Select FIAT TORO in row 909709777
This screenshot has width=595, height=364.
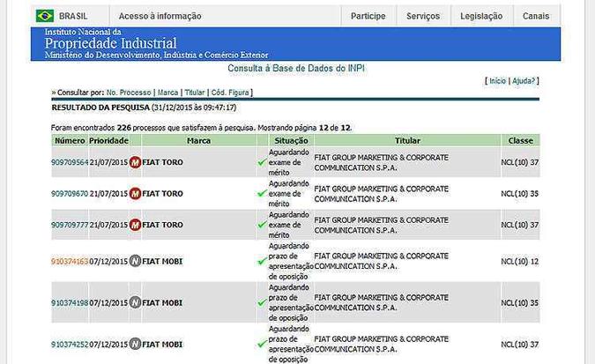[162, 225]
